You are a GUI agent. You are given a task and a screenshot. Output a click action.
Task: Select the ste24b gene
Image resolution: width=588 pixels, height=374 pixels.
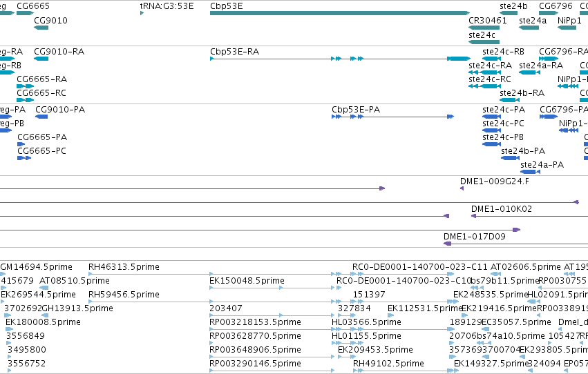point(509,13)
